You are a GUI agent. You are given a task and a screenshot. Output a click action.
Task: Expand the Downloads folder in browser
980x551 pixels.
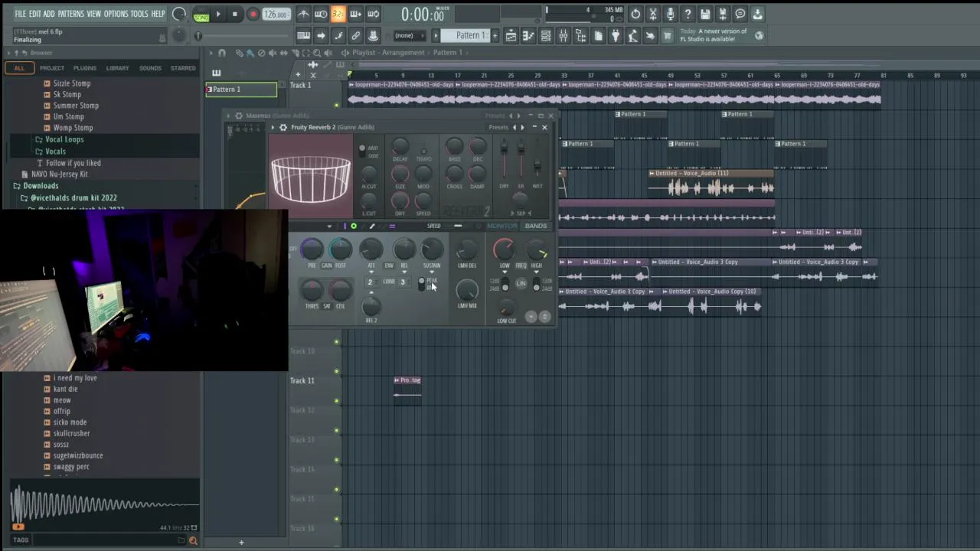pyautogui.click(x=41, y=185)
